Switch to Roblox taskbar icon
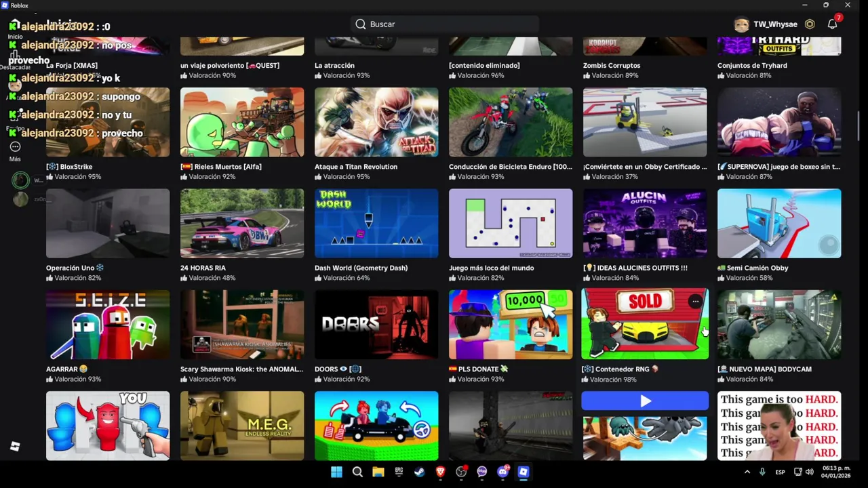 [524, 472]
